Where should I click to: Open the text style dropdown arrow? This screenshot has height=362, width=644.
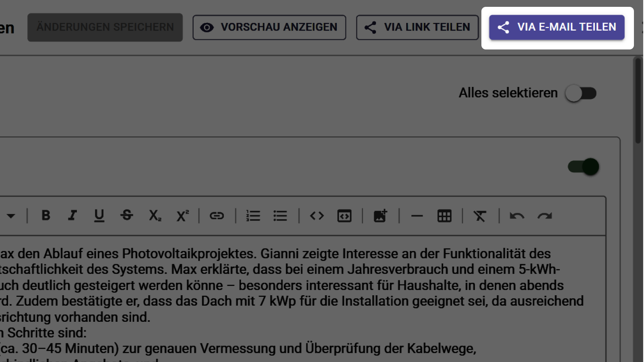11,216
